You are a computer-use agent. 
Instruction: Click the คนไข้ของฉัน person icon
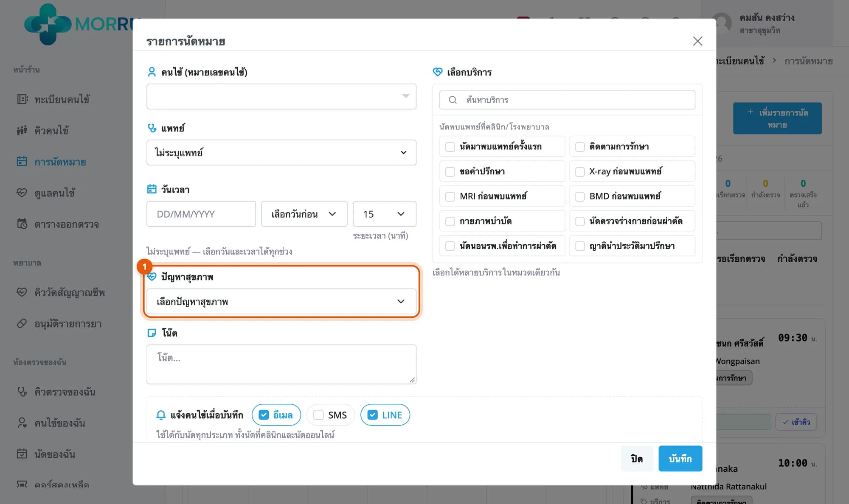(22, 423)
